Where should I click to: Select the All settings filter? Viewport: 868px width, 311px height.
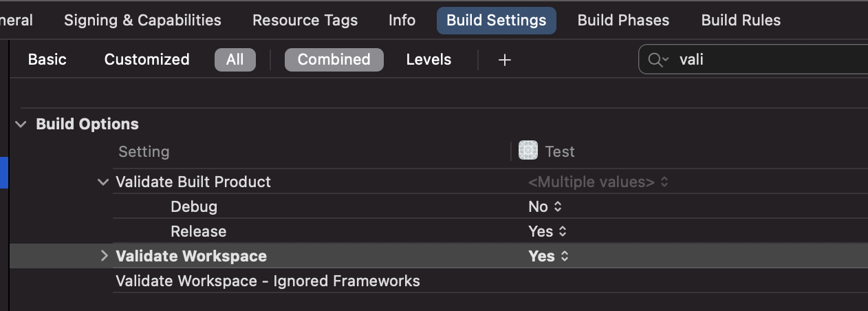[x=235, y=60]
